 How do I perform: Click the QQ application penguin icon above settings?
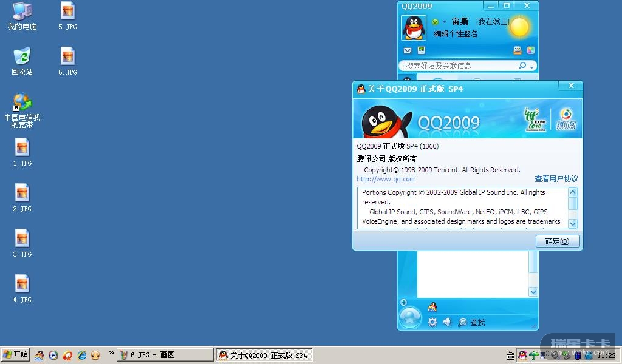point(432,306)
